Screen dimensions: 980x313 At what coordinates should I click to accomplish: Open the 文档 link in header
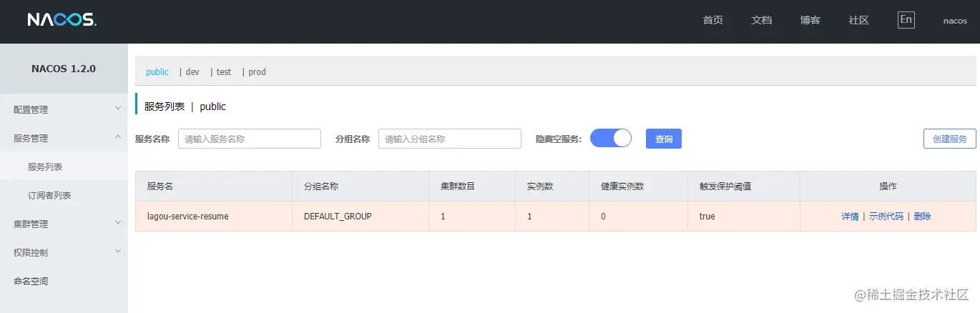click(x=761, y=21)
